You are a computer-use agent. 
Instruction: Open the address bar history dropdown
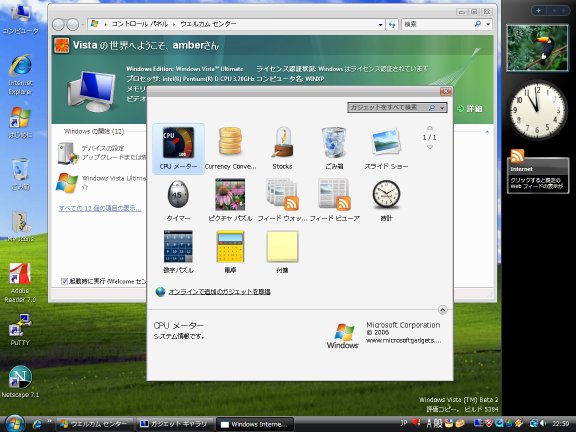[x=381, y=25]
